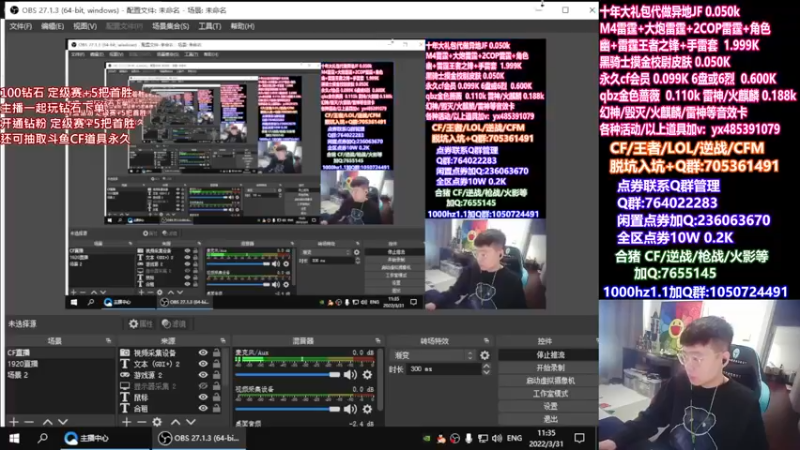This screenshot has width=800, height=450.
Task: Click the ENG language indicator in taskbar
Action: [x=514, y=438]
